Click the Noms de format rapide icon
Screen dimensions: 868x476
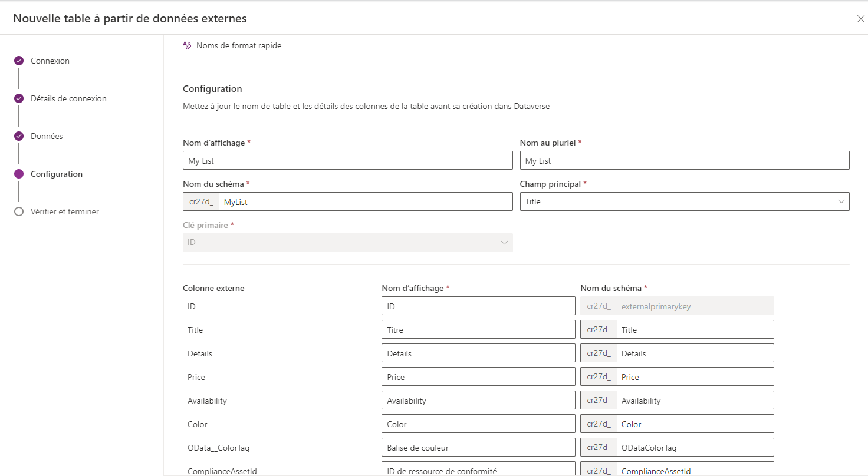click(x=187, y=45)
